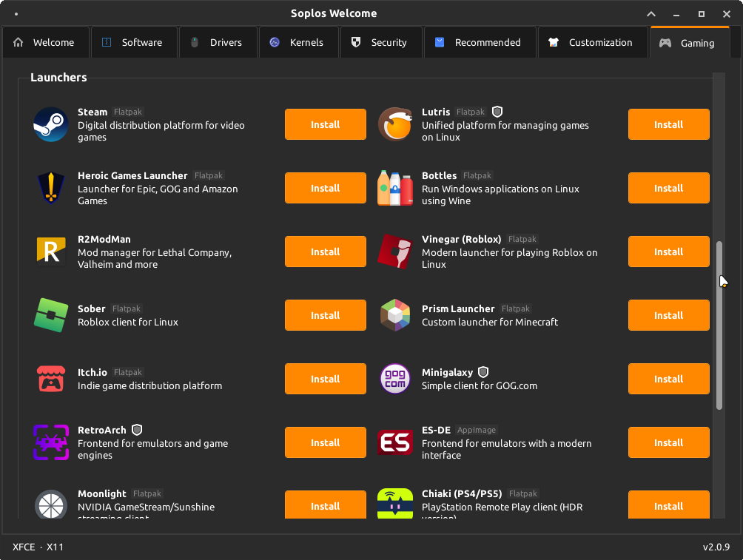743x560 pixels.
Task: Click the Itch.io icon
Action: (51, 379)
